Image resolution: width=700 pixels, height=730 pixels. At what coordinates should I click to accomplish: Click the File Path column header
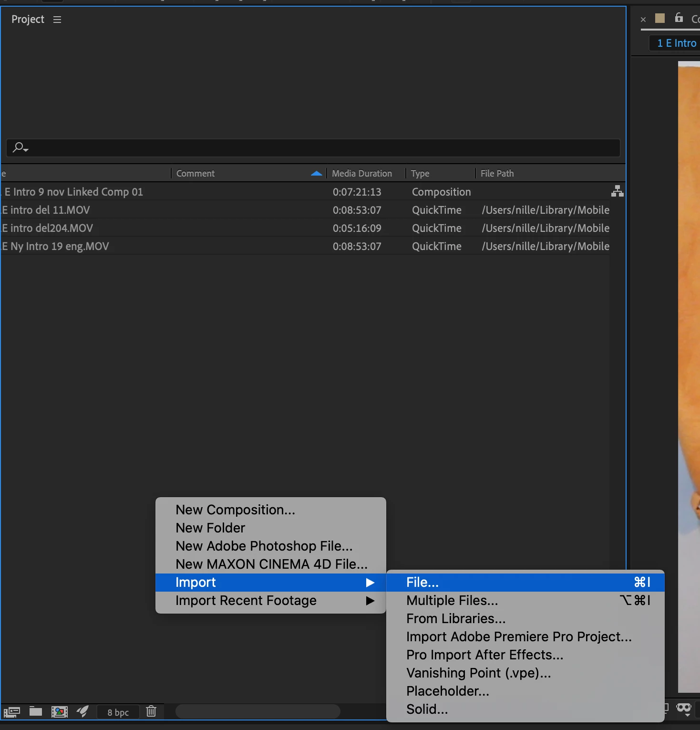(497, 174)
